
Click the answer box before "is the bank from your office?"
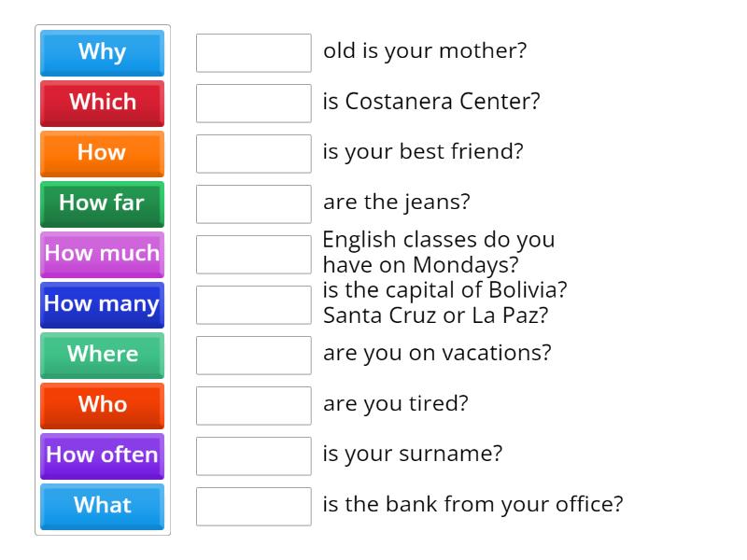(253, 506)
